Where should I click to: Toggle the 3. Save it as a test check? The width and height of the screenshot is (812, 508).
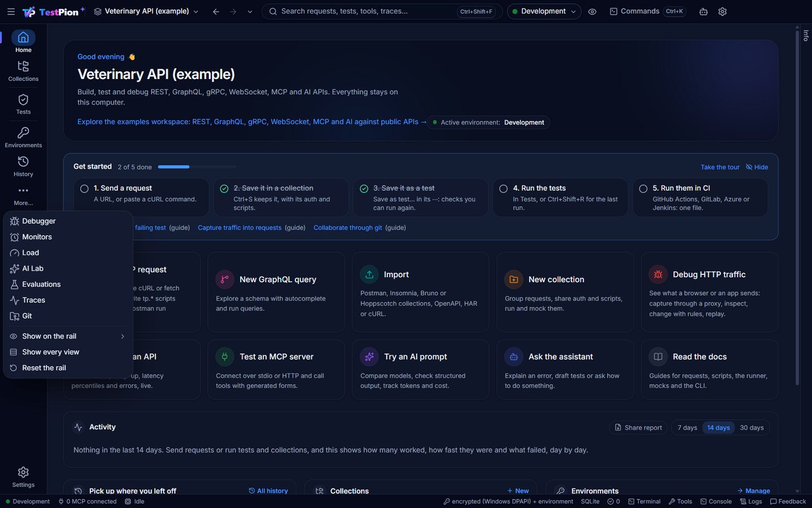(364, 189)
